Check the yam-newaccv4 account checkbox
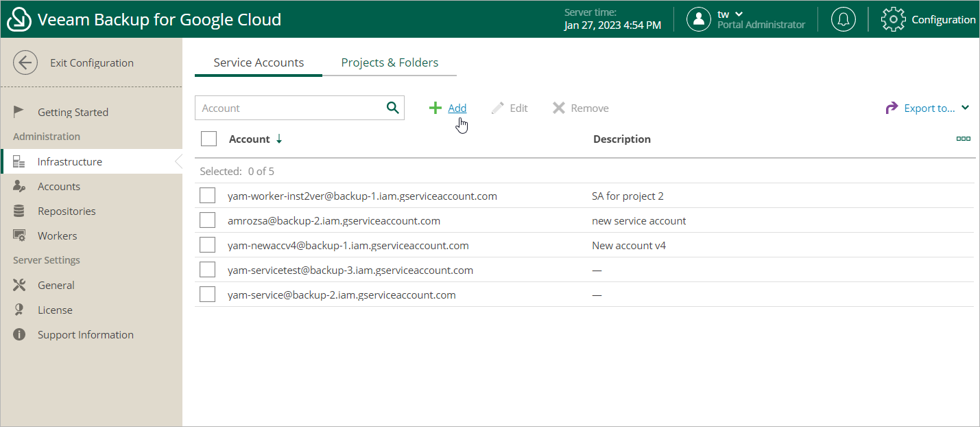 pyautogui.click(x=208, y=245)
